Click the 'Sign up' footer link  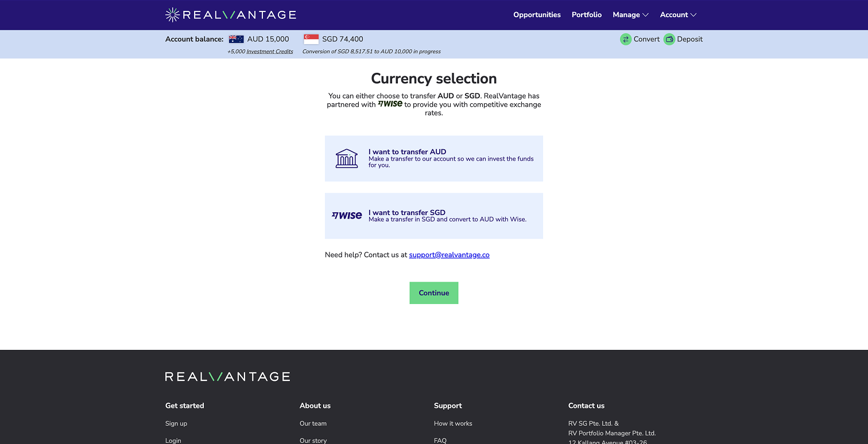coord(176,424)
